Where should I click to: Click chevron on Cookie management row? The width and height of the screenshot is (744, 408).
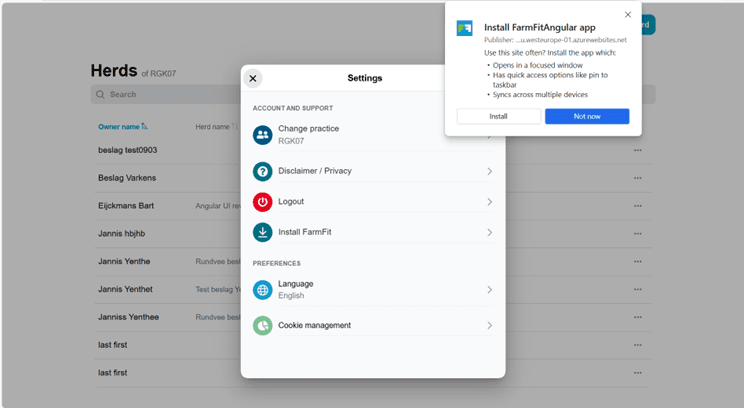(489, 325)
